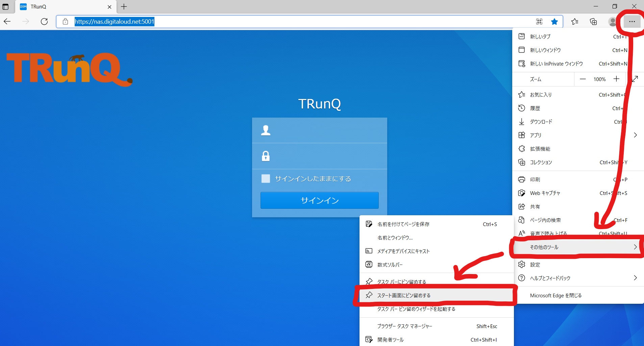Open ダウンロード from the menu
The width and height of the screenshot is (644, 346).
coord(578,122)
